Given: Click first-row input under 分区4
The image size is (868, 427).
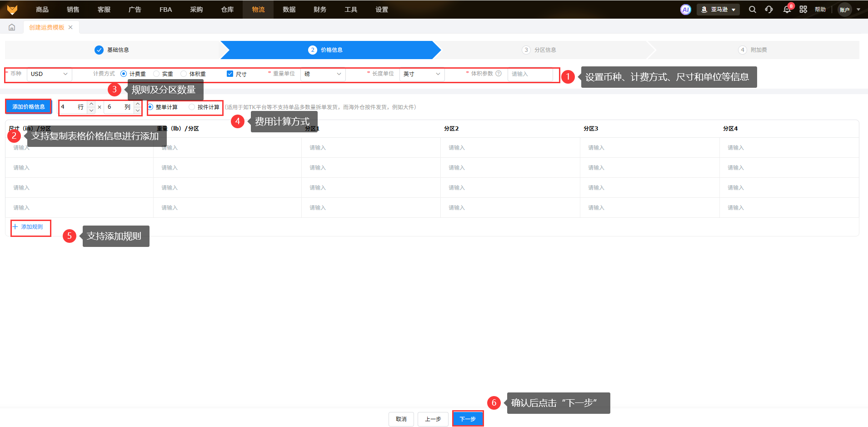Looking at the screenshot, I should click(x=789, y=148).
